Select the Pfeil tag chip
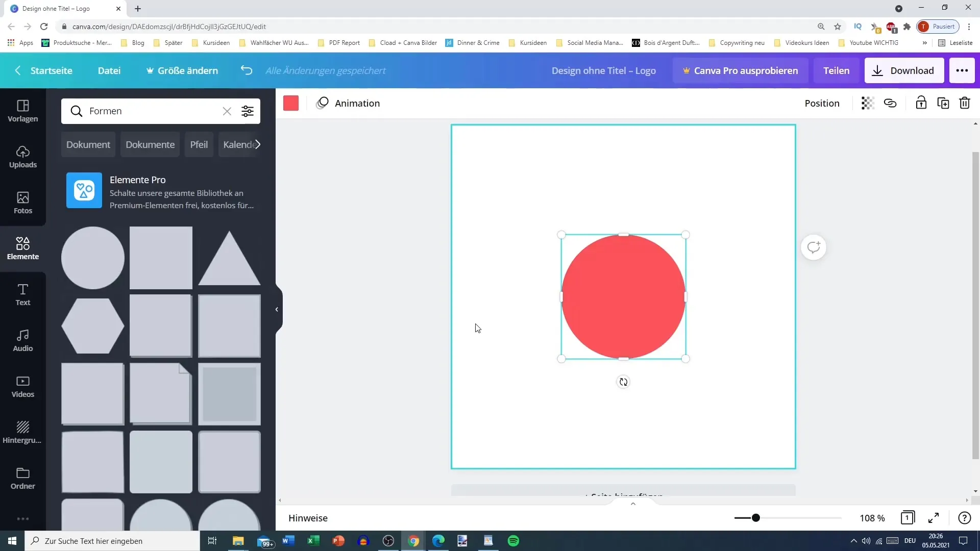980x551 pixels. tap(199, 144)
